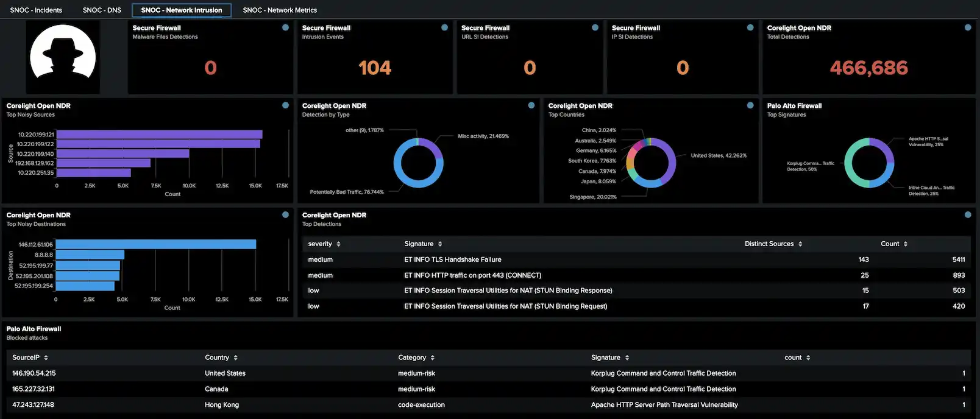Click the Malware Files Detections value 0
The image size is (980, 419).
(x=210, y=68)
